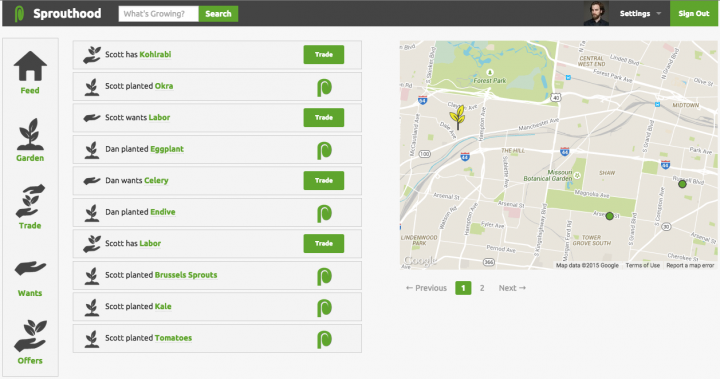The width and height of the screenshot is (720, 379).
Task: Open the Brussels Sprouts link
Action: click(x=186, y=275)
